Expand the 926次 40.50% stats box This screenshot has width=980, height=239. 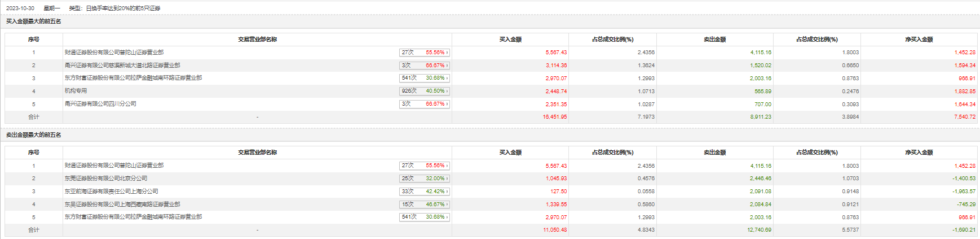425,91
